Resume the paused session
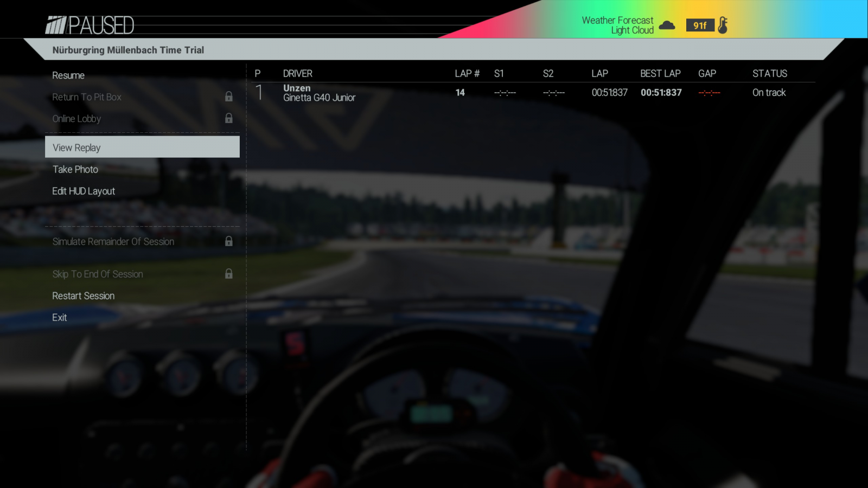Image resolution: width=868 pixels, height=488 pixels. (68, 75)
